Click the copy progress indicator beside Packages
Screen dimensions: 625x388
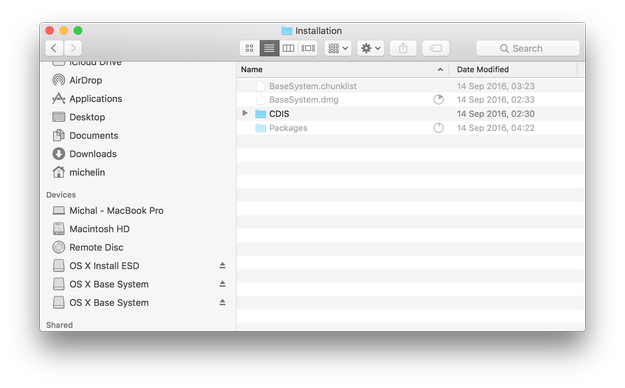(x=438, y=128)
